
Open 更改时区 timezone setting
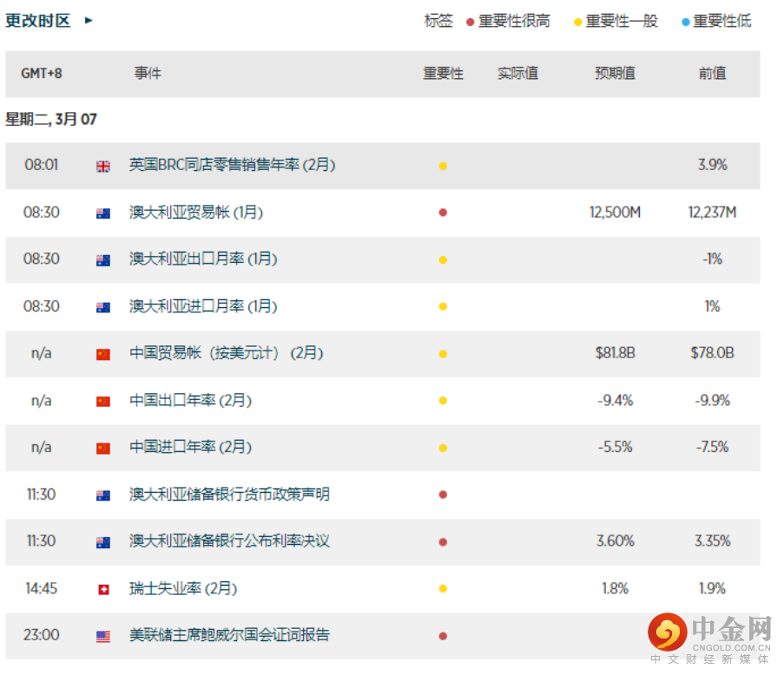tap(38, 21)
